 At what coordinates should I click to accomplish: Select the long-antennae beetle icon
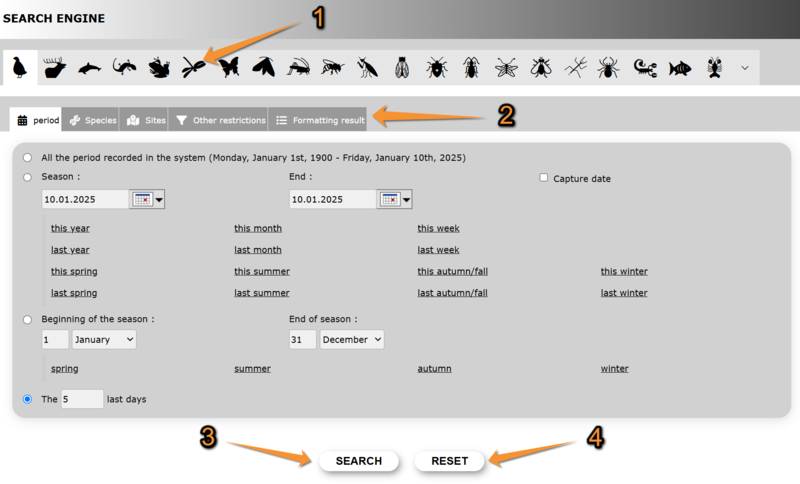(471, 67)
